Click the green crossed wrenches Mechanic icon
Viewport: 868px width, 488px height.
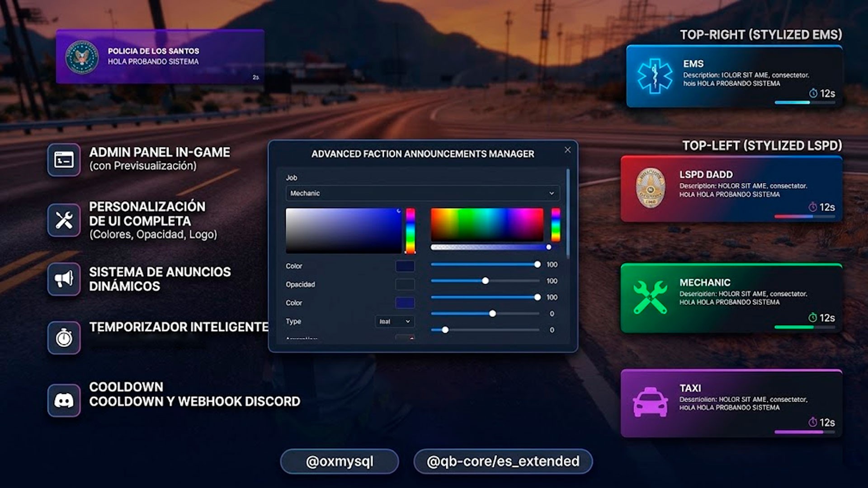tap(650, 297)
